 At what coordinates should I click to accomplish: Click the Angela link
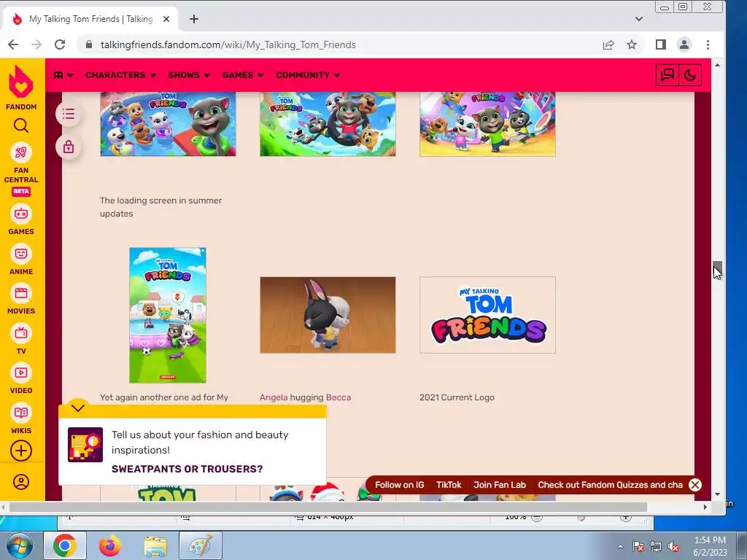click(274, 397)
